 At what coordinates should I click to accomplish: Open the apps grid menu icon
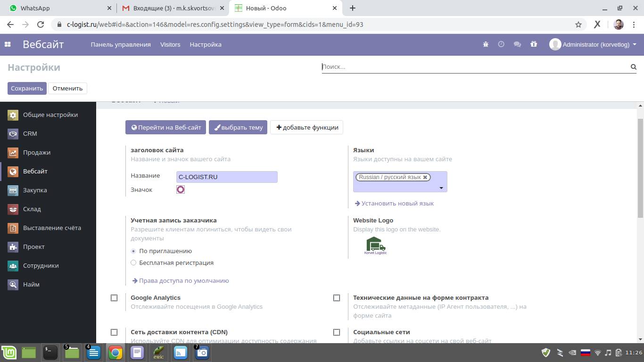[8, 44]
